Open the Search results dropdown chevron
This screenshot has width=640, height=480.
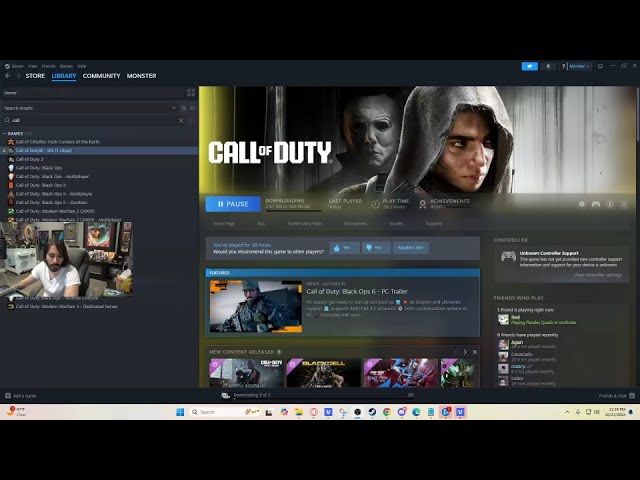(x=173, y=108)
